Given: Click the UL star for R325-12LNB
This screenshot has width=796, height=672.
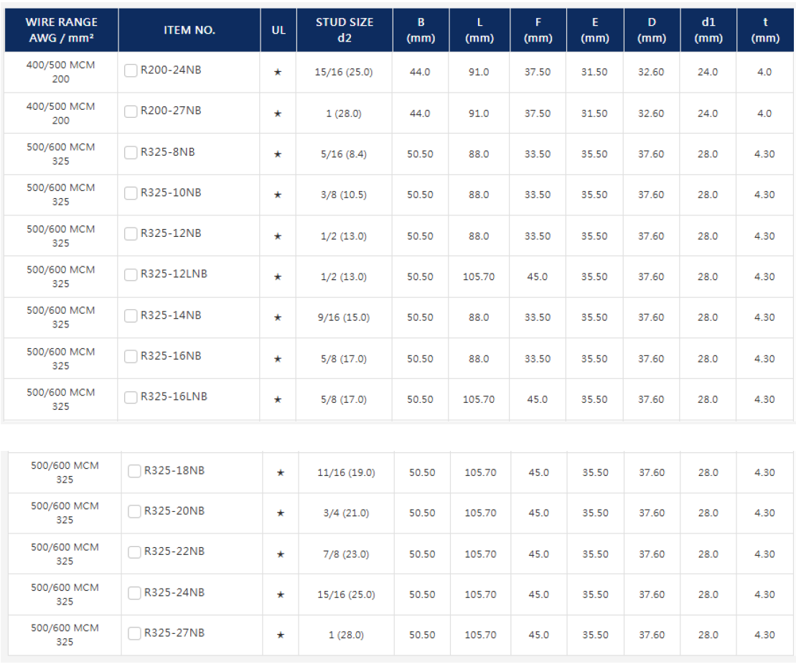Looking at the screenshot, I should tap(278, 277).
